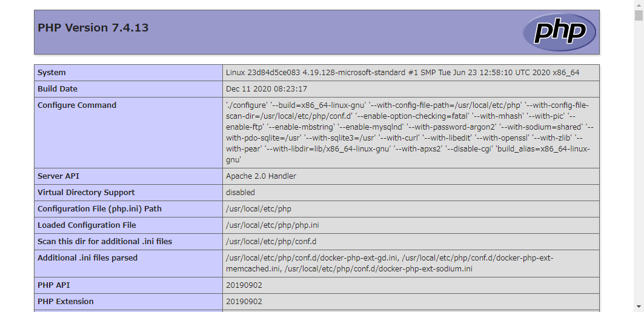Screen dimensions: 644x312
Task: Click the scrollbar up arrow
Action: coord(639,5)
